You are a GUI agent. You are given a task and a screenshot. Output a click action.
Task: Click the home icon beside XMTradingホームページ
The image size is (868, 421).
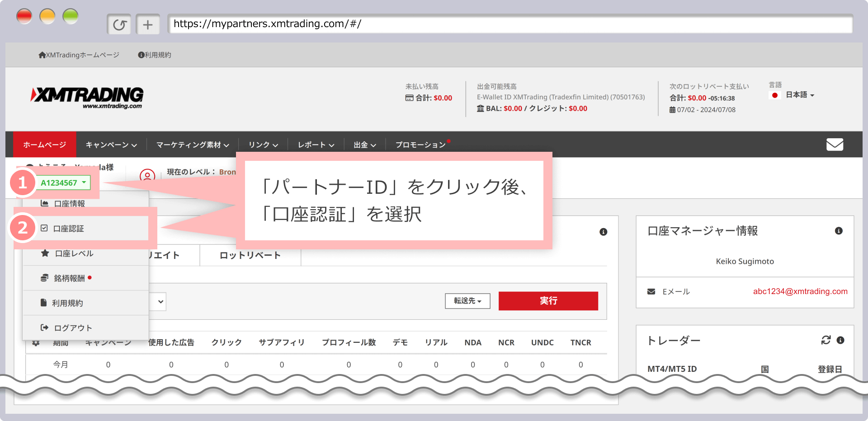click(x=42, y=55)
